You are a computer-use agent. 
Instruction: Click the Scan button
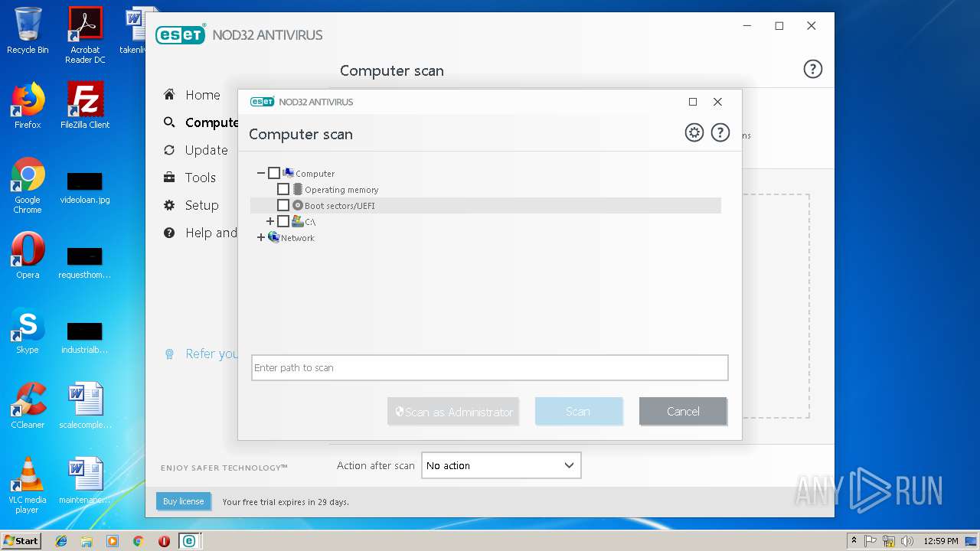point(578,412)
